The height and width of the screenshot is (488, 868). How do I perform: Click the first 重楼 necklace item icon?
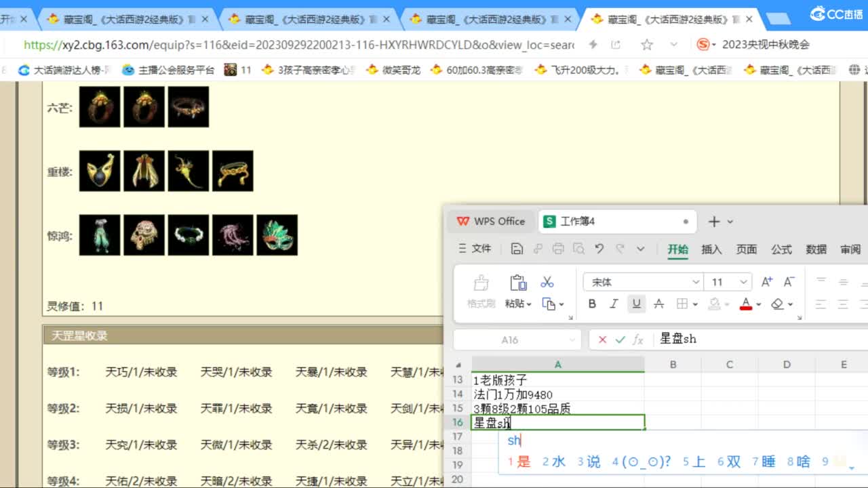100,171
